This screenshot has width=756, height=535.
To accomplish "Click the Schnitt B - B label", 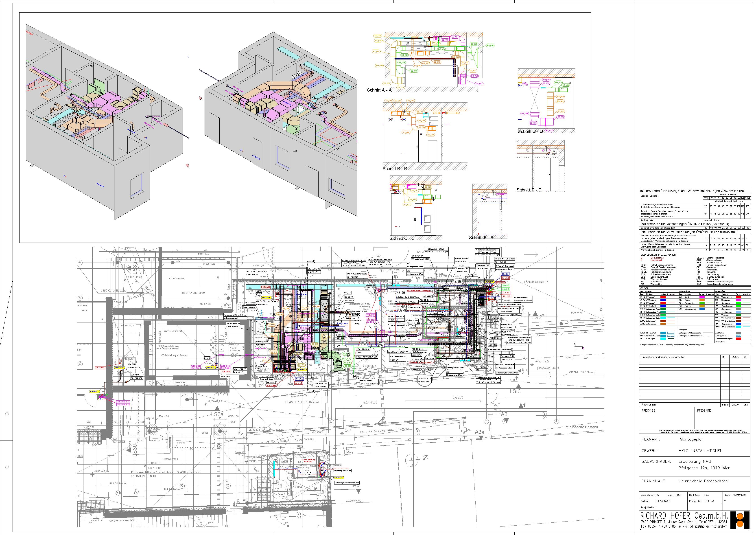I will coord(394,169).
